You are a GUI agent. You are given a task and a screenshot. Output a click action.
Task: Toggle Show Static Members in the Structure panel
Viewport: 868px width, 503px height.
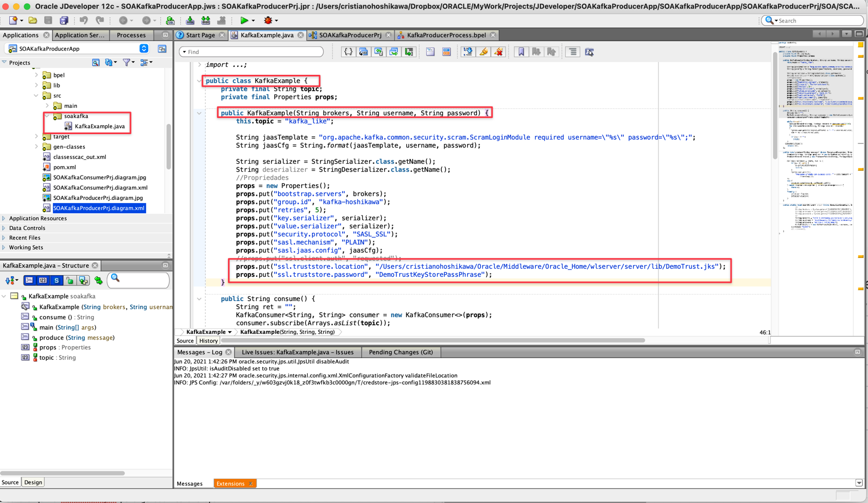coord(56,280)
